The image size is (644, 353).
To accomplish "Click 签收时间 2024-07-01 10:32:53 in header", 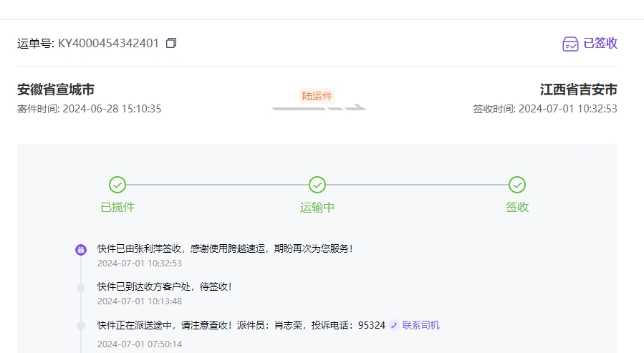I will click(x=545, y=109).
